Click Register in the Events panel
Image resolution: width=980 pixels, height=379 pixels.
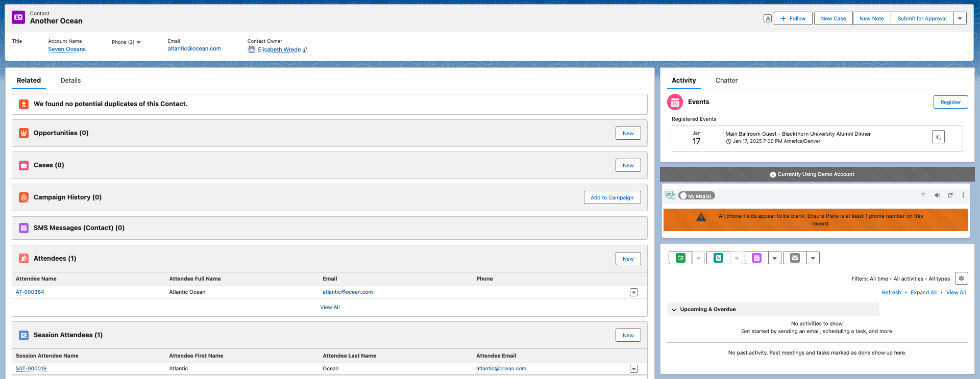pyautogui.click(x=950, y=102)
